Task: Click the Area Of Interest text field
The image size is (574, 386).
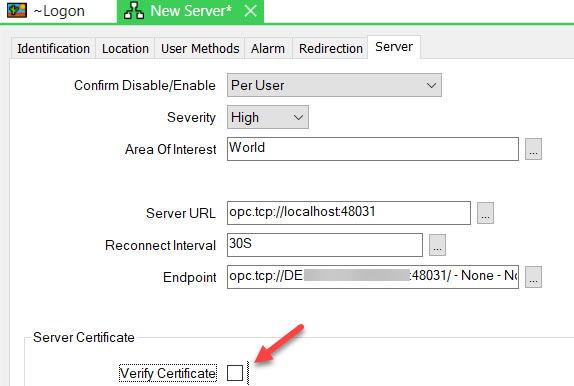Action: point(373,149)
